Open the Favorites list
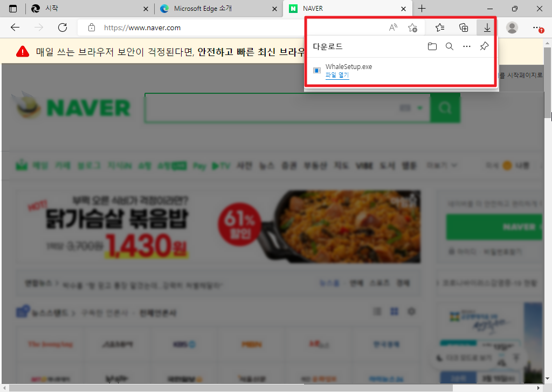This screenshot has width=552, height=392. (440, 27)
